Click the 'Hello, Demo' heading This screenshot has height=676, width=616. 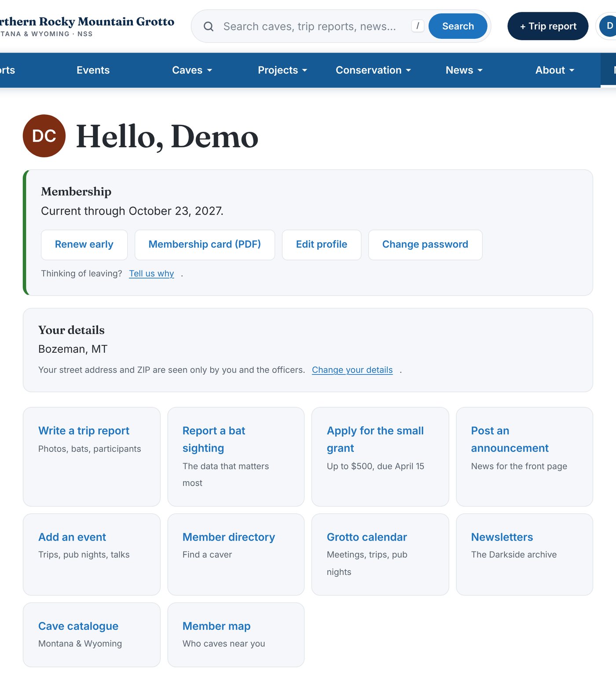(x=167, y=136)
